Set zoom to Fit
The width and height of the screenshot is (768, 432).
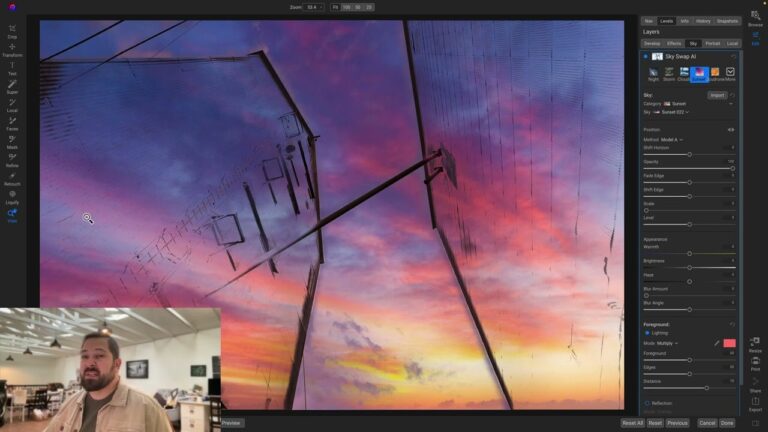335,7
